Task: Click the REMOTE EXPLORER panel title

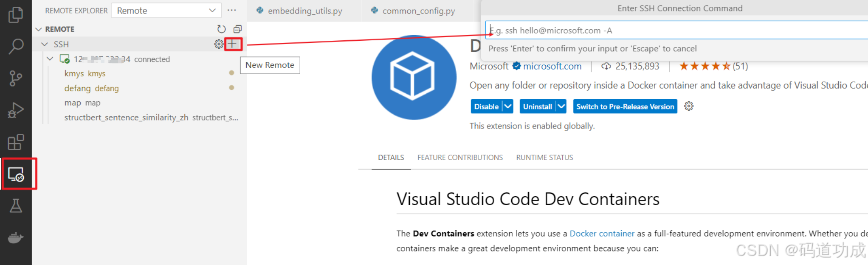Action: (x=76, y=11)
